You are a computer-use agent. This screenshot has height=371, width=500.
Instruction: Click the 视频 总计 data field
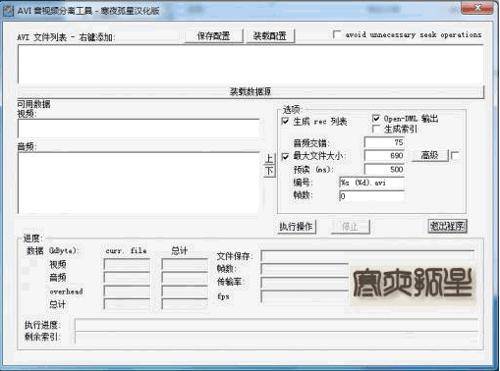click(x=185, y=264)
